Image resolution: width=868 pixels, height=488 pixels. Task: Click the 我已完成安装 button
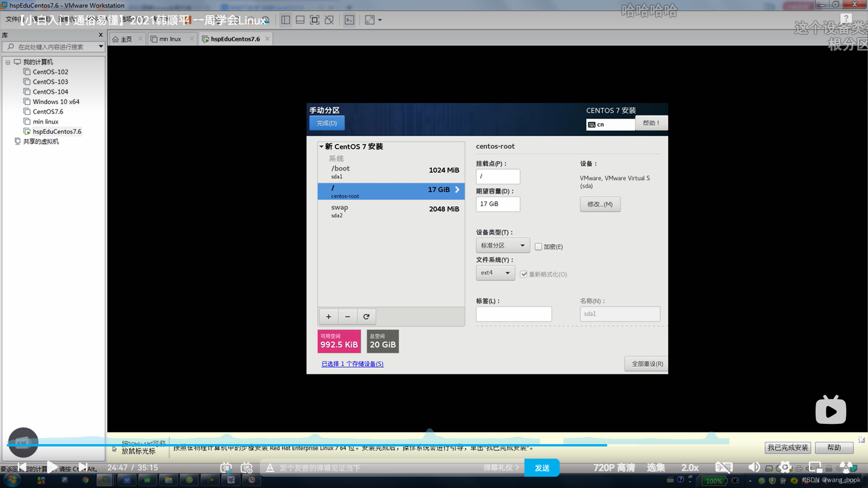tap(788, 447)
